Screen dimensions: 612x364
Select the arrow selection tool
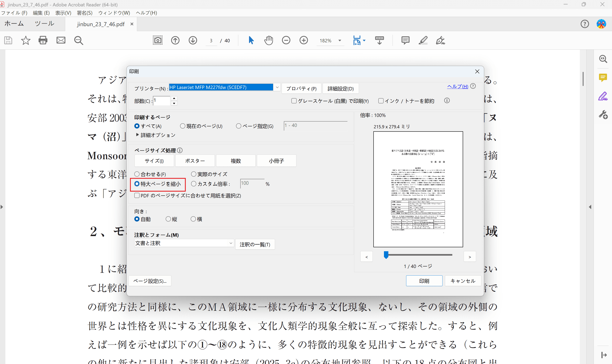pos(251,40)
